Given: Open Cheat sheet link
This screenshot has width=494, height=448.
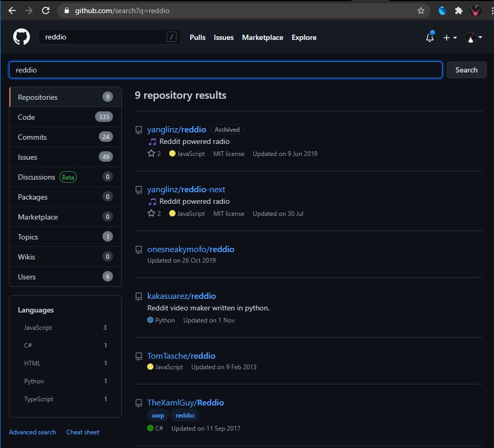Looking at the screenshot, I should point(83,432).
